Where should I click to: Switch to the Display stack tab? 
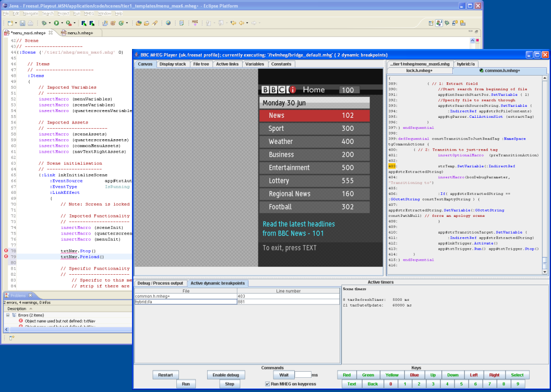click(172, 64)
